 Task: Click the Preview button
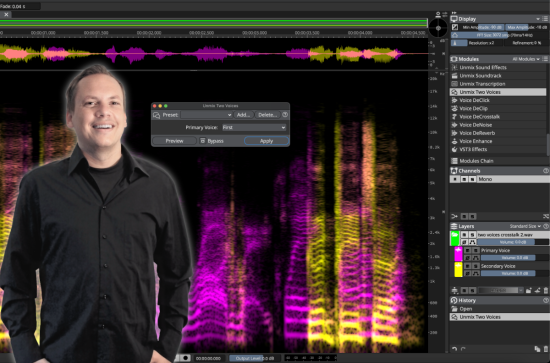click(x=174, y=141)
